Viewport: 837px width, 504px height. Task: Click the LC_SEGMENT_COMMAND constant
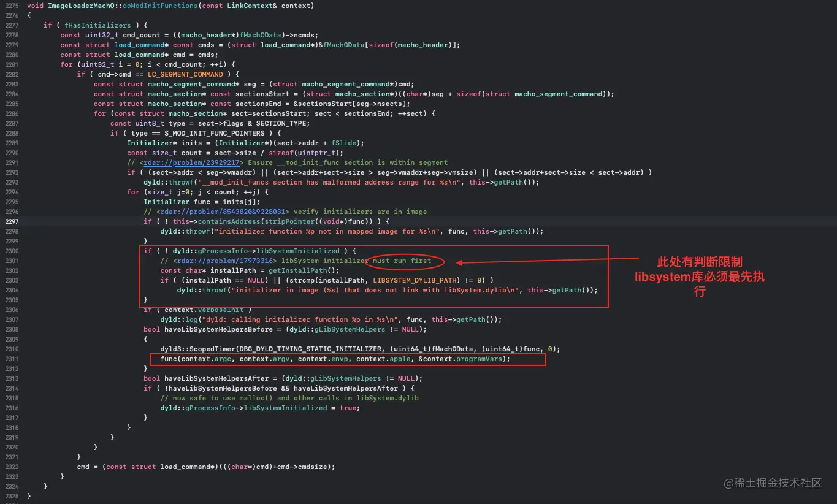coord(185,74)
